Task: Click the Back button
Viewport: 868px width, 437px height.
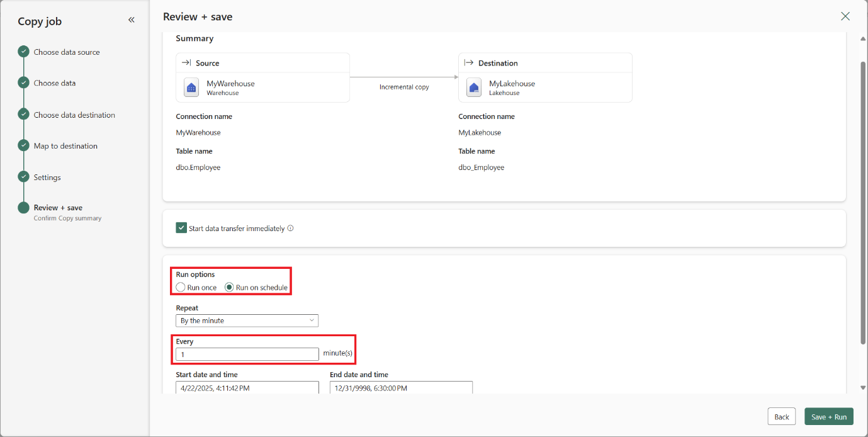Action: point(781,417)
